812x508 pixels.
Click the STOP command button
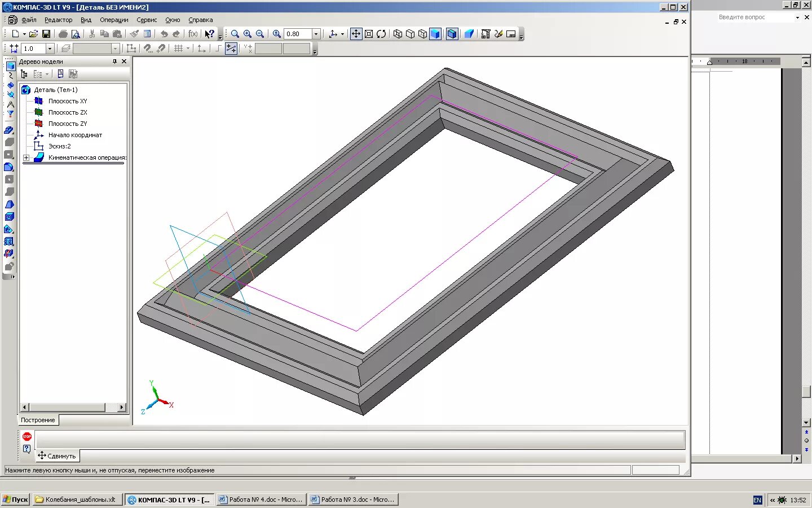[27, 436]
